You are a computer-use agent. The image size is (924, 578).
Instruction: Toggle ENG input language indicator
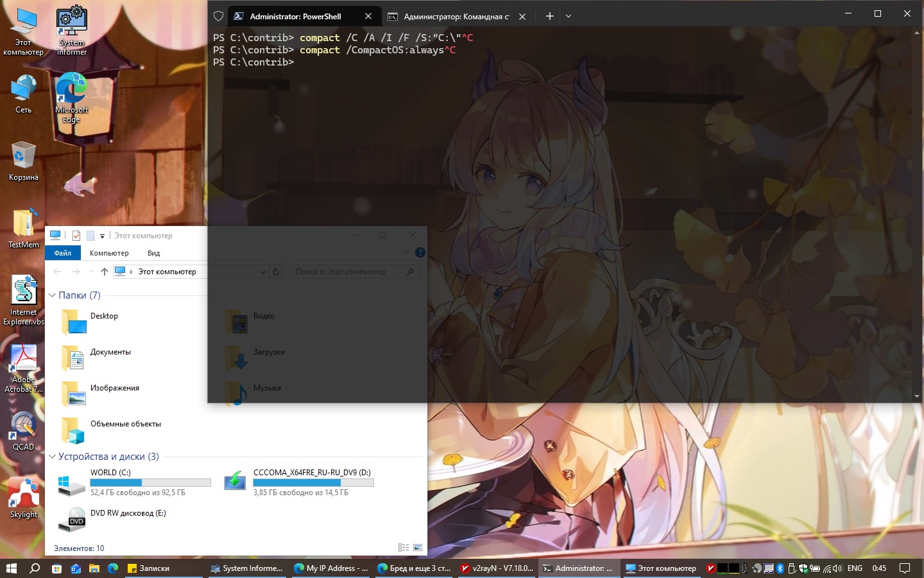855,568
